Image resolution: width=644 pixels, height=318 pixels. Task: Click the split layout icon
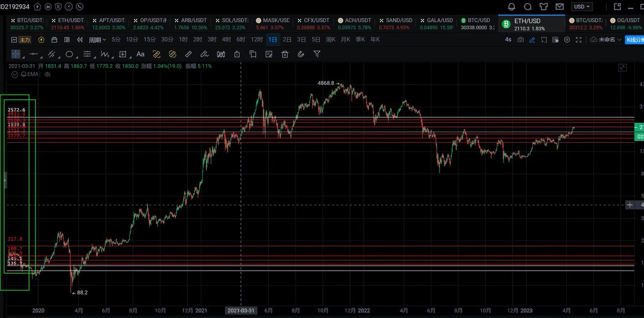point(67,40)
